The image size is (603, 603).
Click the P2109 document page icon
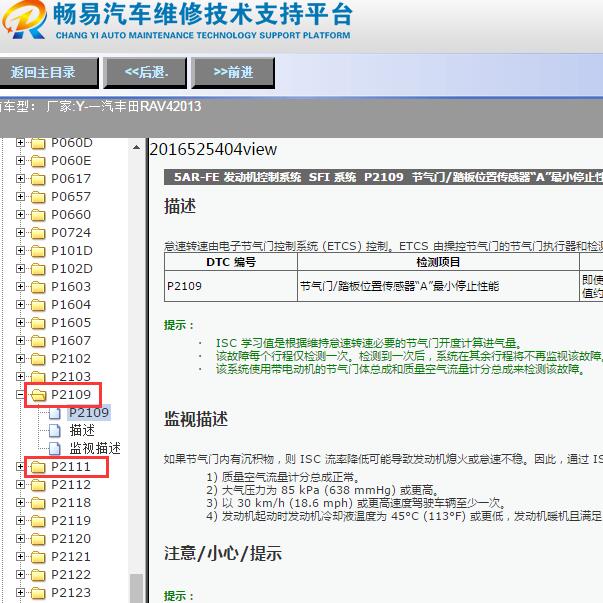(55, 413)
